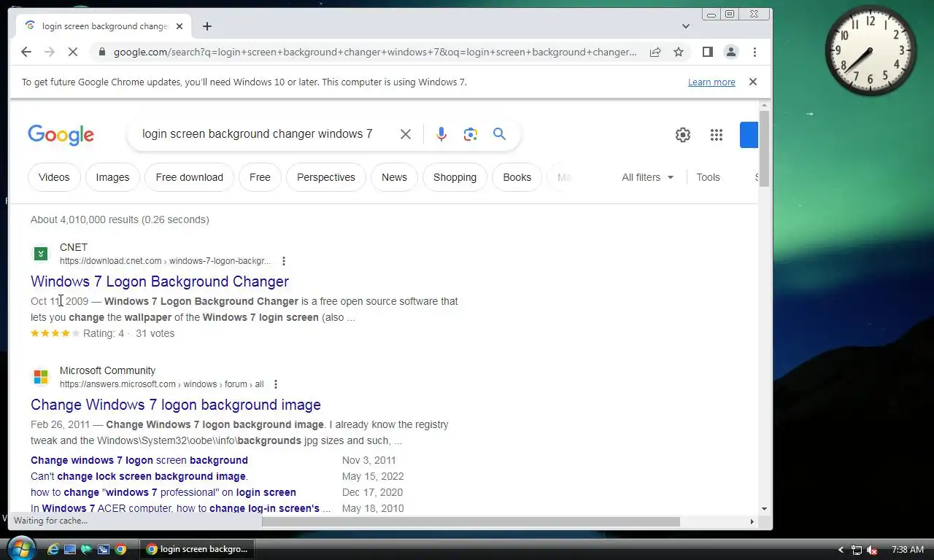Open Google quick settings gear
The image size is (934, 560).
(x=682, y=135)
